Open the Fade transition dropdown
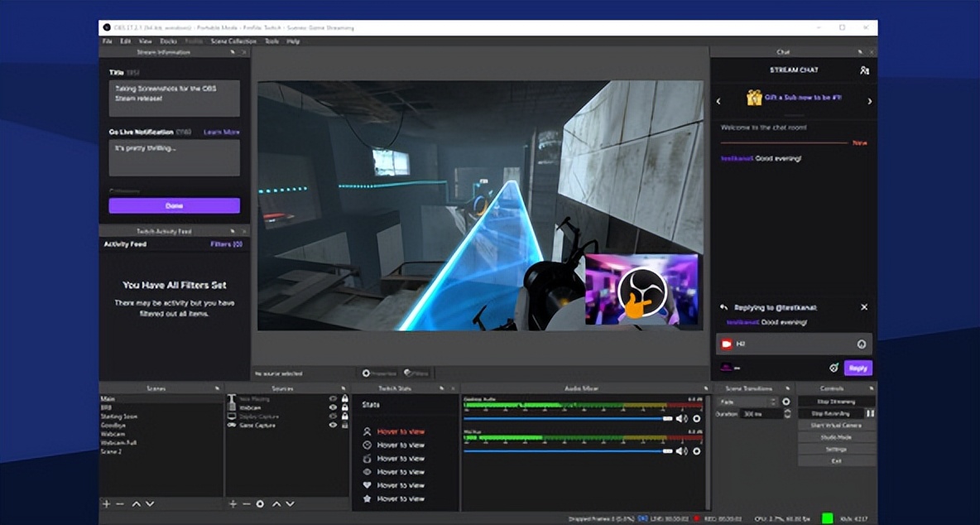 pos(748,402)
